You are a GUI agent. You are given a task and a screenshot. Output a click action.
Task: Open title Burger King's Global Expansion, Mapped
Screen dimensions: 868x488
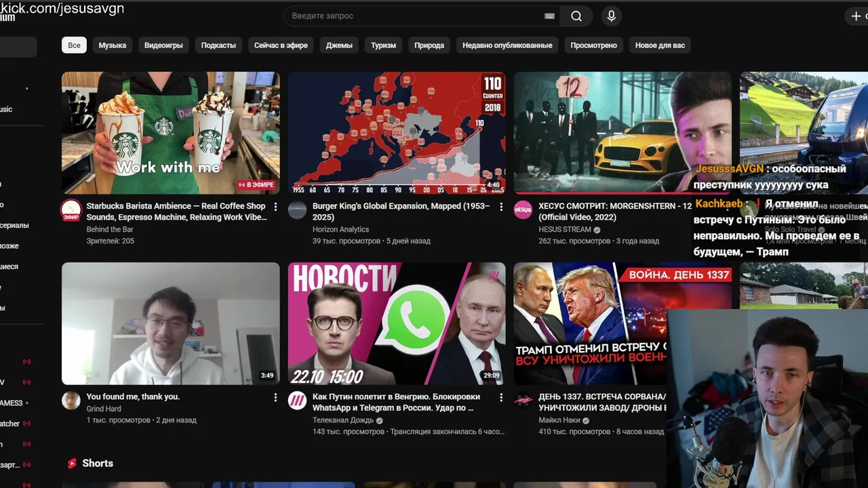[x=401, y=211]
